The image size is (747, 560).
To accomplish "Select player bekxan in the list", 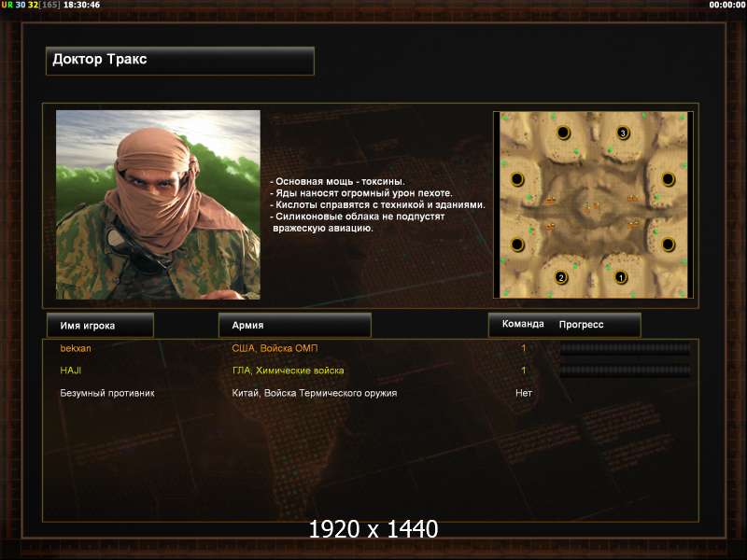I will coord(76,348).
